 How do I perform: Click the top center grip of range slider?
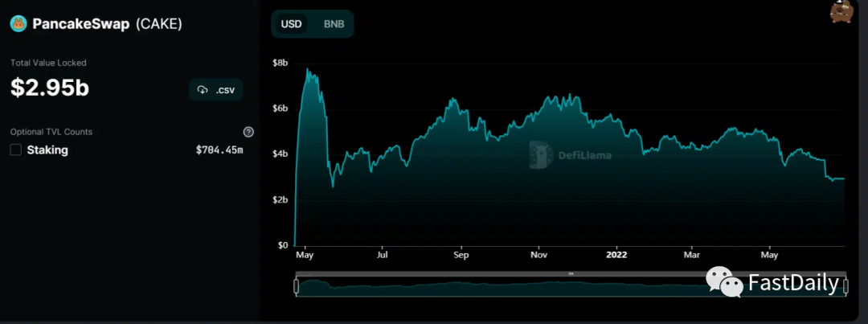[x=571, y=273]
